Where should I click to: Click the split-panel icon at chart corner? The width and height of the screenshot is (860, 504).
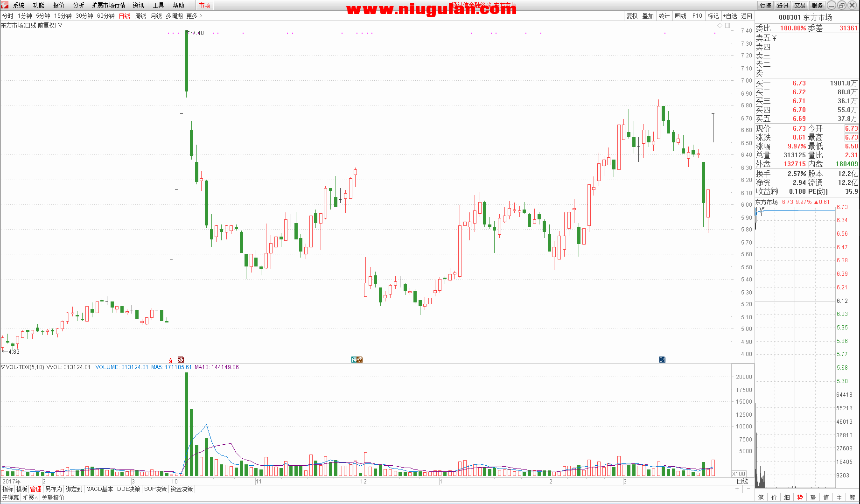pyautogui.click(x=727, y=25)
